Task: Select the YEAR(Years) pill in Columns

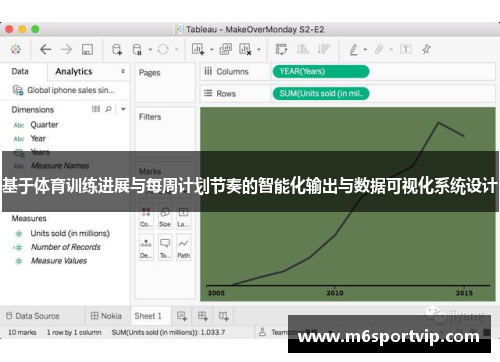Action: 321,71
